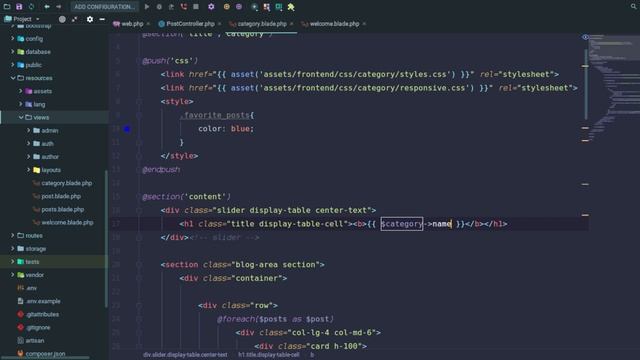Viewport: 640px width, 360px height.
Task: Open the Add Configuration dropdown
Action: 104,7
